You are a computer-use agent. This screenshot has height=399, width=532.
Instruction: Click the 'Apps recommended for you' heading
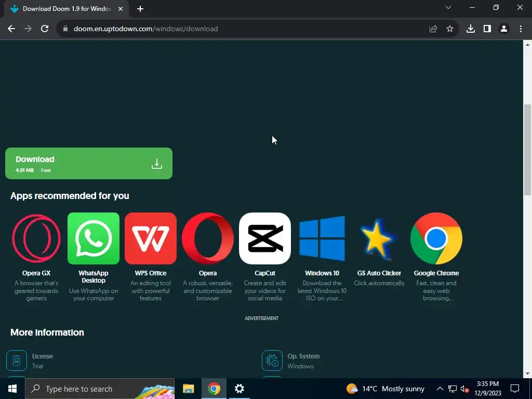(70, 196)
